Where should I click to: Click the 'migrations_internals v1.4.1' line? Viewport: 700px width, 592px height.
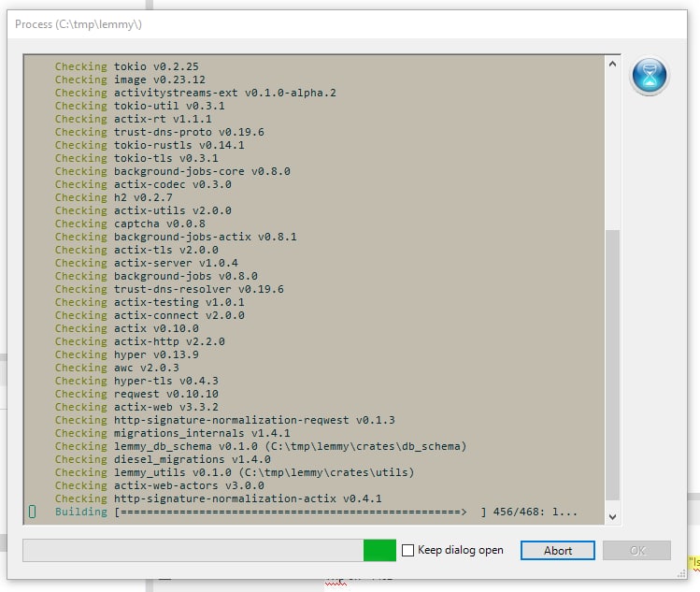coord(173,433)
